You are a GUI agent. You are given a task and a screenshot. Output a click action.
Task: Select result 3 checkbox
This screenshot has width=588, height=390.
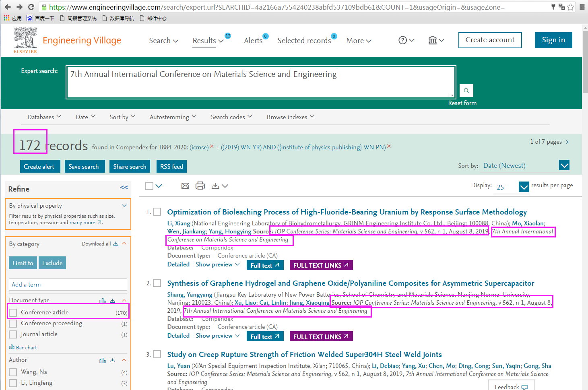(157, 354)
